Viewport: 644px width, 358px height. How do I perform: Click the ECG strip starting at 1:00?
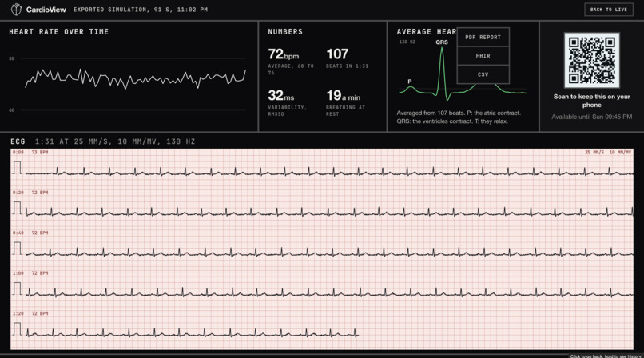click(329, 292)
